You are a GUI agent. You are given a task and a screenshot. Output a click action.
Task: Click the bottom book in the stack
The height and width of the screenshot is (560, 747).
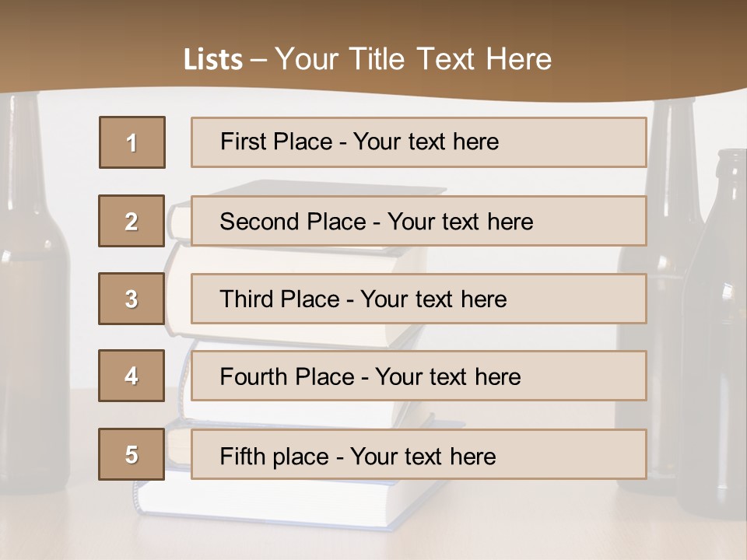[x=267, y=505]
